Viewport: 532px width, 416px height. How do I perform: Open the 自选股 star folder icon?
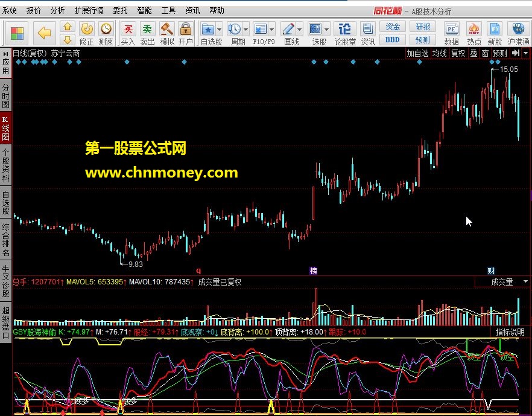pos(207,29)
